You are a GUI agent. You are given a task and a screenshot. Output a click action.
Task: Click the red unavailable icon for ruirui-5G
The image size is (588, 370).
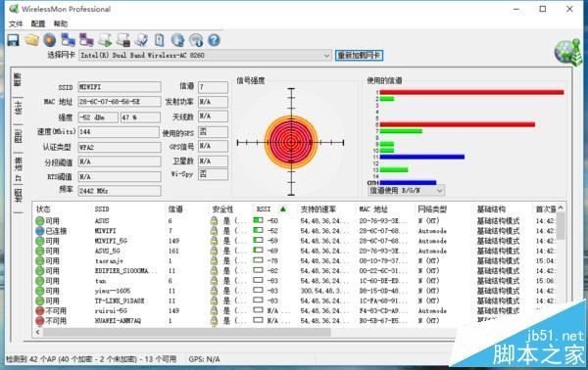[40, 311]
